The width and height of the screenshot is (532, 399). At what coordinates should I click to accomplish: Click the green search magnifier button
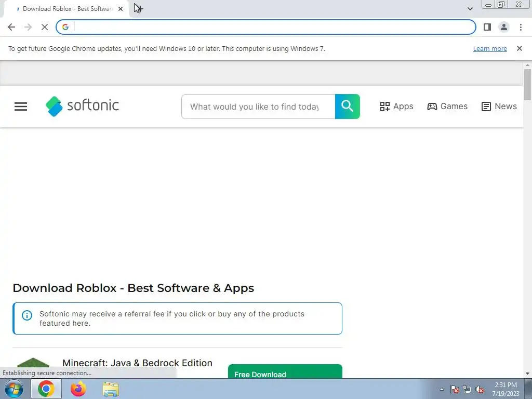click(x=348, y=107)
